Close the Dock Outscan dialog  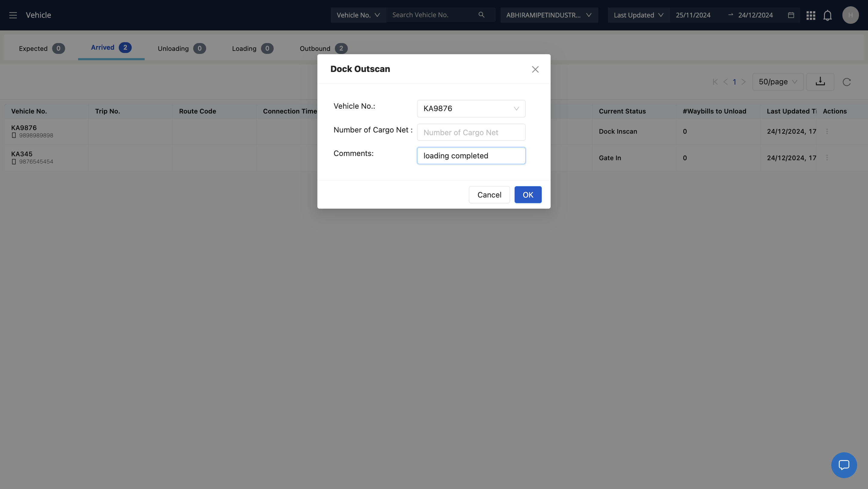pos(535,69)
